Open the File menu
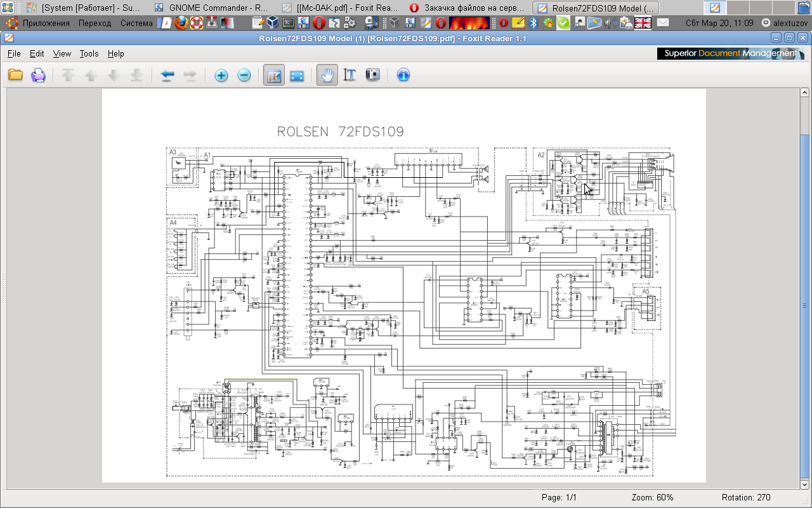This screenshot has height=508, width=812. coord(14,54)
